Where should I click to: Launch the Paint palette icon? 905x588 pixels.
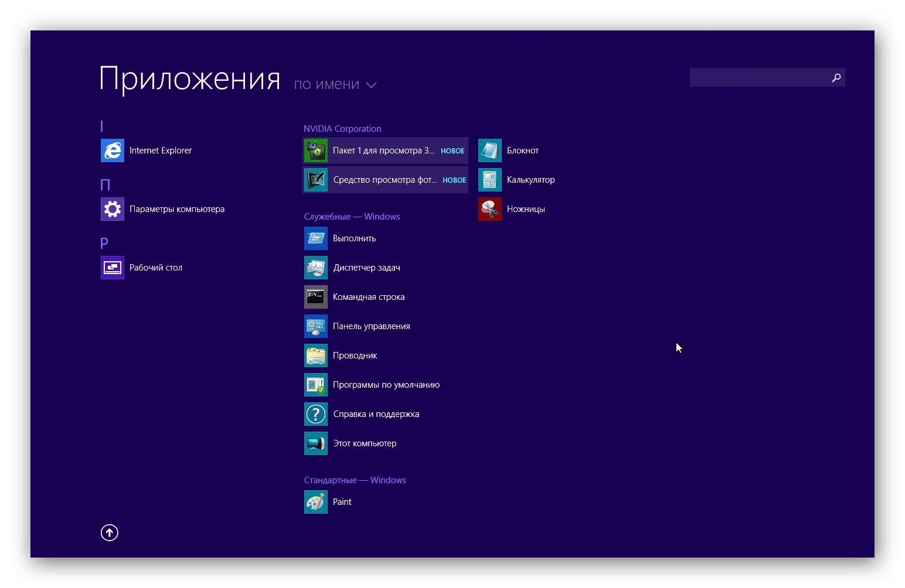coord(316,502)
